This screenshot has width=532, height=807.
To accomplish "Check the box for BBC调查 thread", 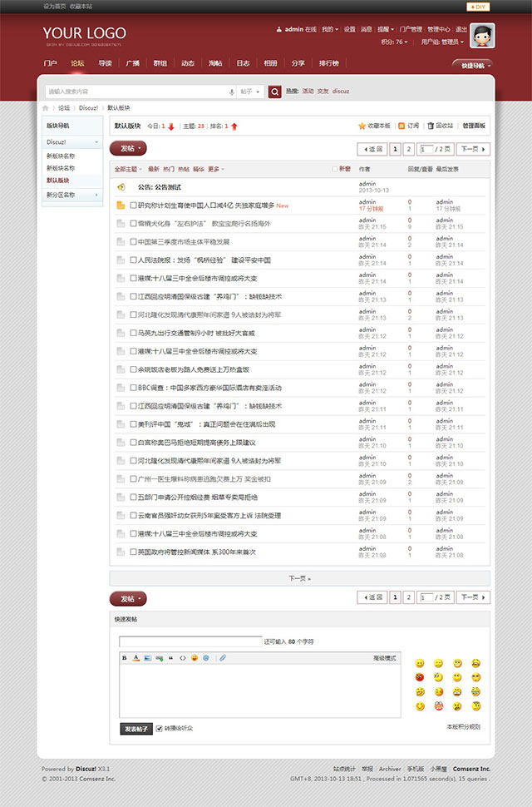I will tap(133, 388).
